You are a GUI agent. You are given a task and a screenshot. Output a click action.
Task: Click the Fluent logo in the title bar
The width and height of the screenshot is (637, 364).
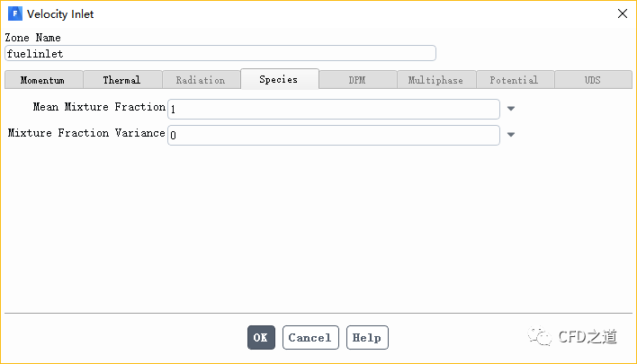click(13, 13)
